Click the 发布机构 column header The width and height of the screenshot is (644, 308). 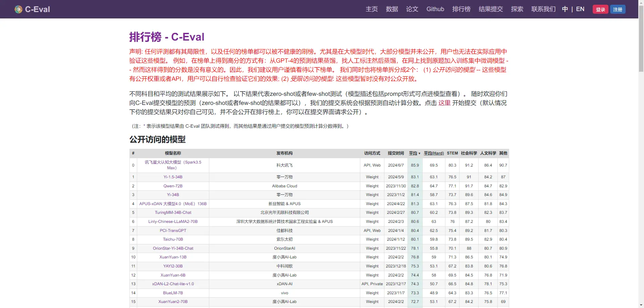pyautogui.click(x=284, y=153)
